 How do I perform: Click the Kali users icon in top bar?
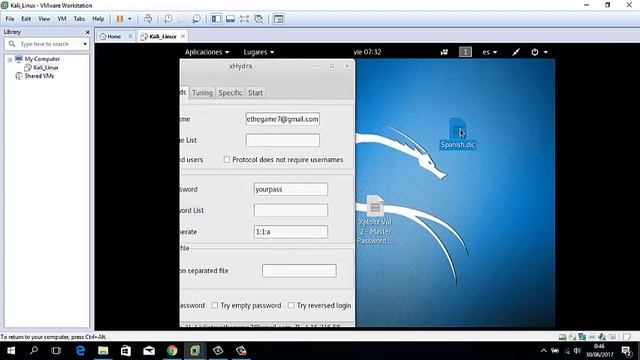pos(444,52)
